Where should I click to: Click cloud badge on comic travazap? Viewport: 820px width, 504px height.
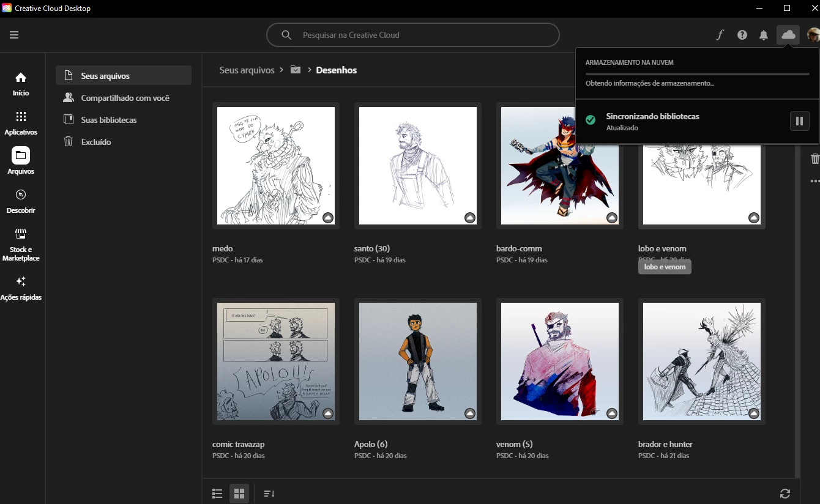[x=328, y=413]
